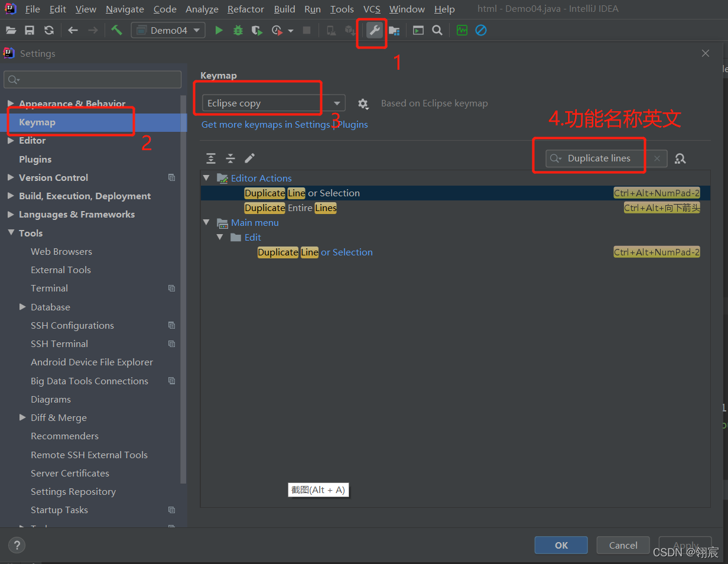This screenshot has width=728, height=564.
Task: Open the Refactor menu
Action: (246, 9)
